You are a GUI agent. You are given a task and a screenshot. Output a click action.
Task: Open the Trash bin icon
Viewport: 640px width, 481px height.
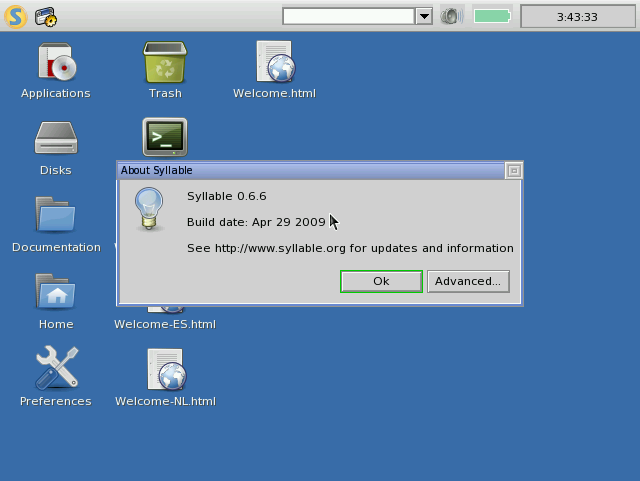pyautogui.click(x=165, y=62)
